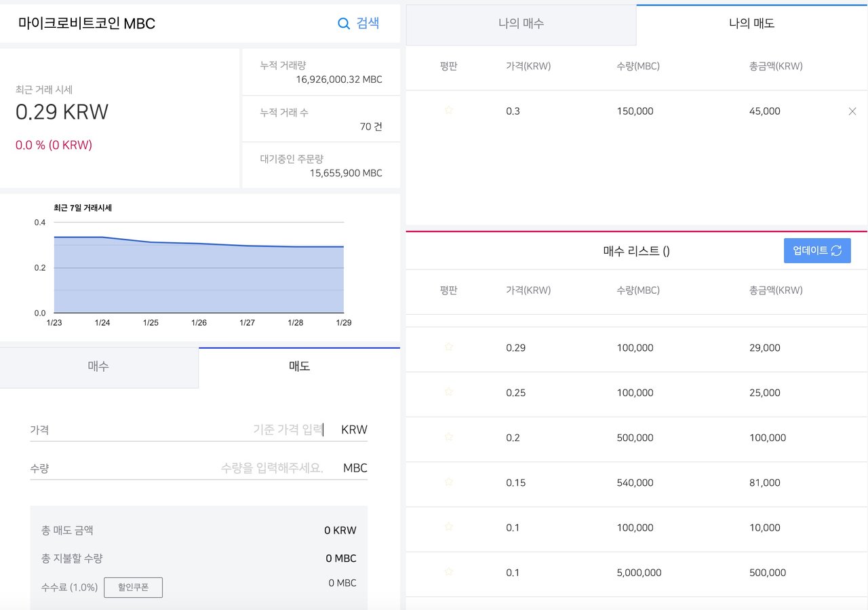
Task: Switch to the 나의 매수 tab
Action: click(521, 24)
